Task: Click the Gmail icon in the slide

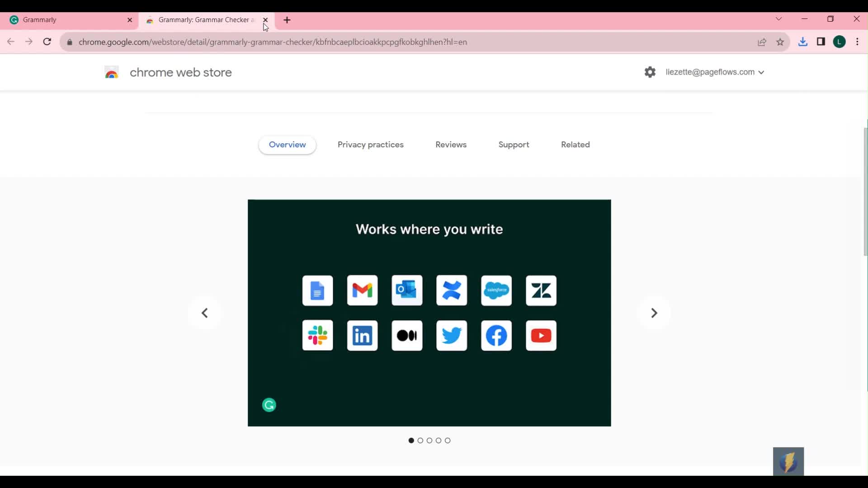Action: click(362, 291)
